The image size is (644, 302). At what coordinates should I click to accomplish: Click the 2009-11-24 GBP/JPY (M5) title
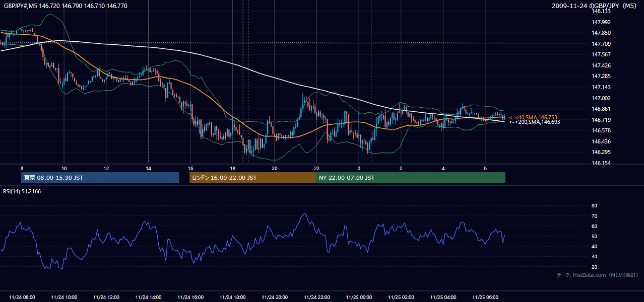595,6
